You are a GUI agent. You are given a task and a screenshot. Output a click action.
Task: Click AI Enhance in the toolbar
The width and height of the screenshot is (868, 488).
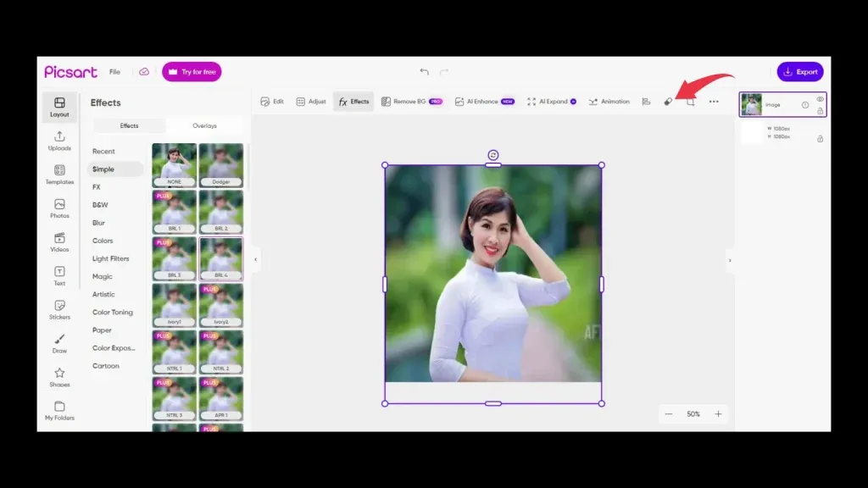(x=485, y=102)
